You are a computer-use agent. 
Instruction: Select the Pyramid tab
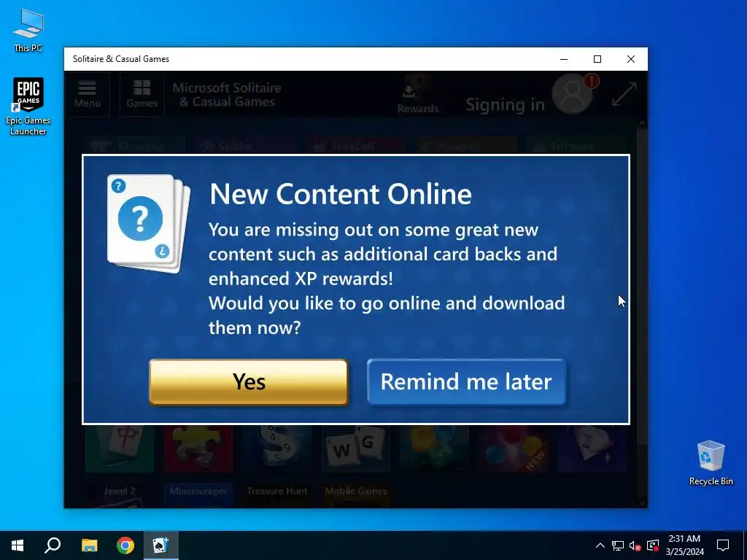click(x=466, y=146)
